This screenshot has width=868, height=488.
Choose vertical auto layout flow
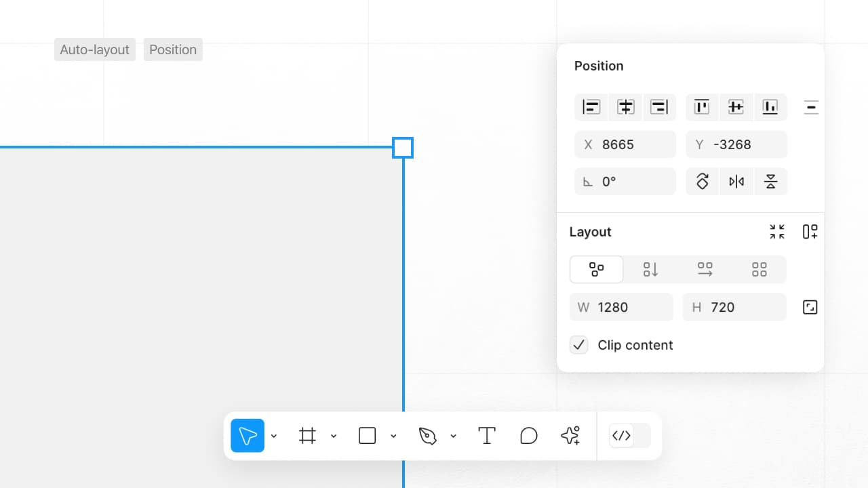click(x=650, y=270)
